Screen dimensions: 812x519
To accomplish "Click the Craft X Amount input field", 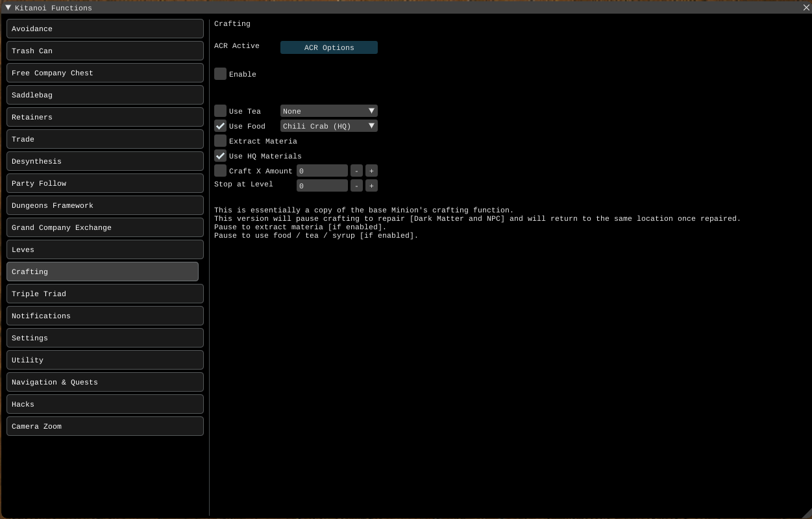I will click(x=322, y=171).
